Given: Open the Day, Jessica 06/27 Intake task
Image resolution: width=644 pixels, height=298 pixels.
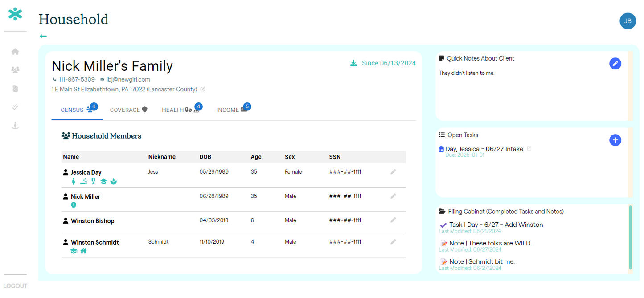Looking at the screenshot, I should coord(484,149).
